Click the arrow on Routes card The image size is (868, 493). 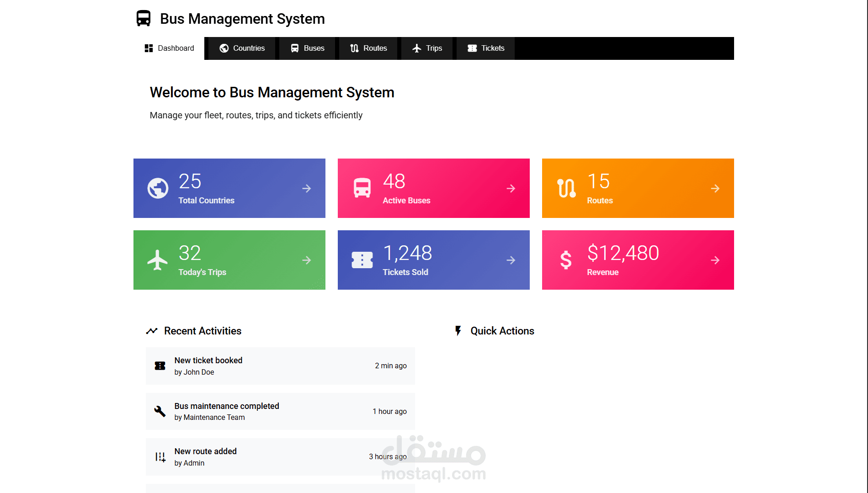715,188
